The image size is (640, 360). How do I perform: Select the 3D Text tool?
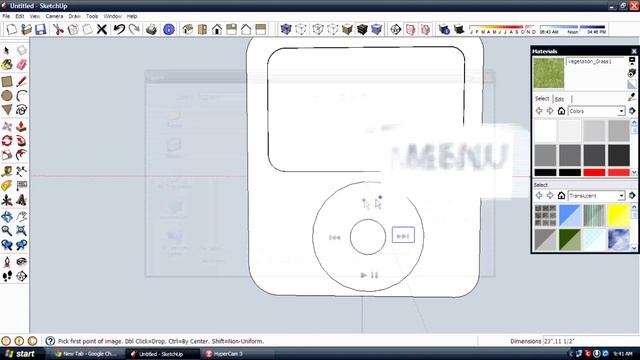point(22,200)
